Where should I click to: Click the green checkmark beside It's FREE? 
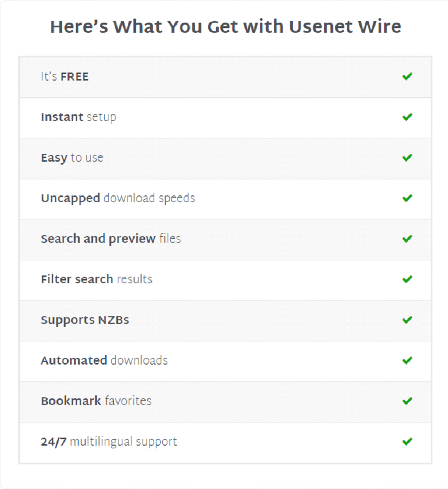(x=407, y=77)
